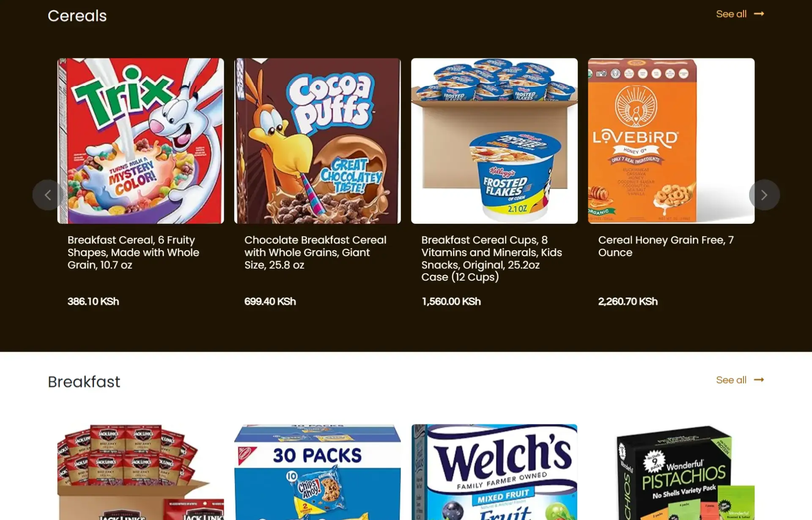The width and height of the screenshot is (812, 520).
Task: Click the arrow beside Cereals See all
Action: tap(759, 14)
